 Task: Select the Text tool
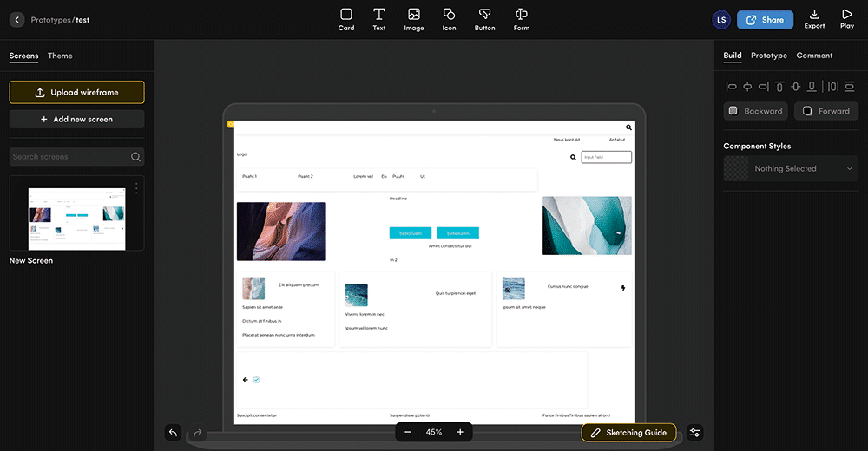coord(379,19)
